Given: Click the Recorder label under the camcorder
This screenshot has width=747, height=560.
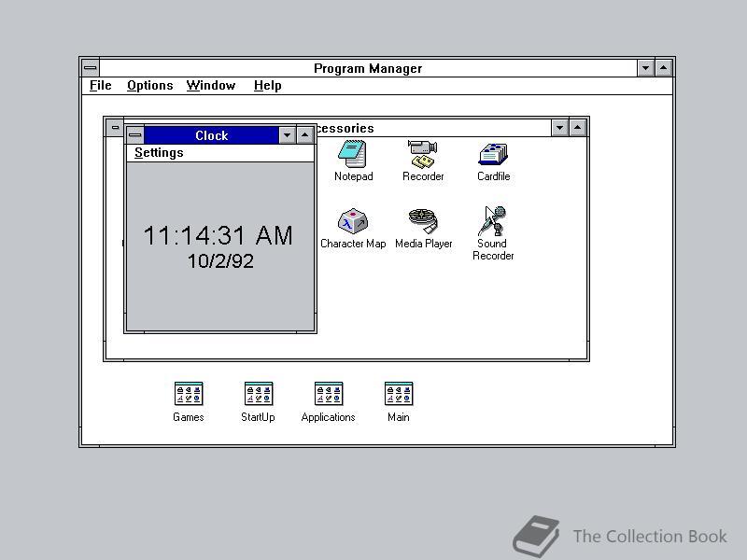Looking at the screenshot, I should 423,176.
